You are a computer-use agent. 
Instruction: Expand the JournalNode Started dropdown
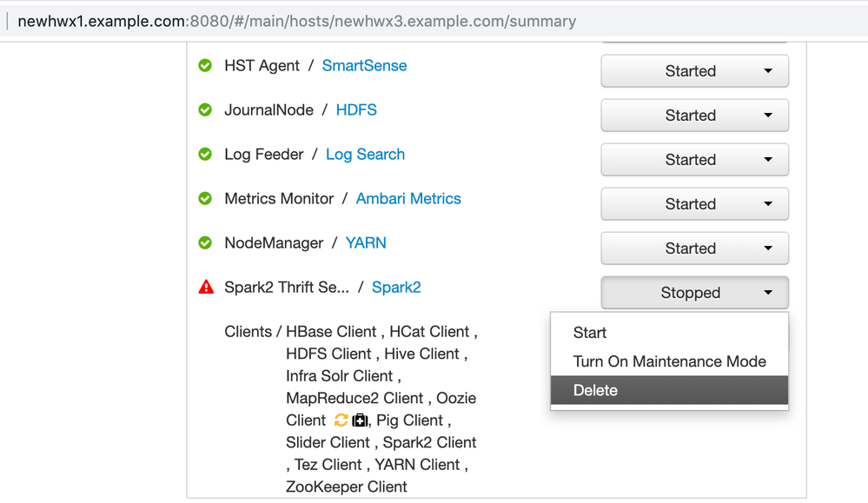click(694, 116)
